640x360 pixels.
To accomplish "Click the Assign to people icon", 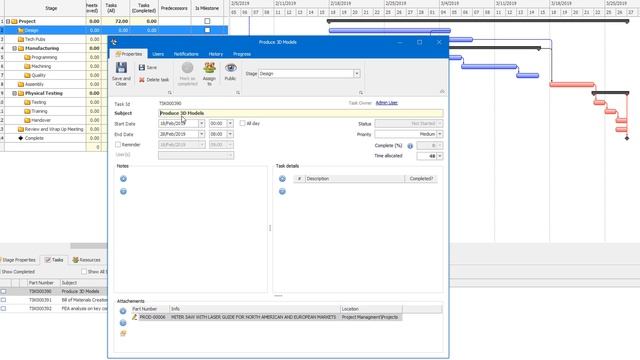I will click(x=209, y=68).
